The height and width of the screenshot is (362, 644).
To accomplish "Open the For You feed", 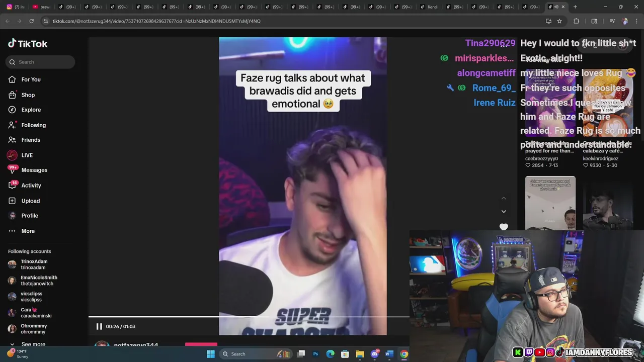I will (x=31, y=79).
